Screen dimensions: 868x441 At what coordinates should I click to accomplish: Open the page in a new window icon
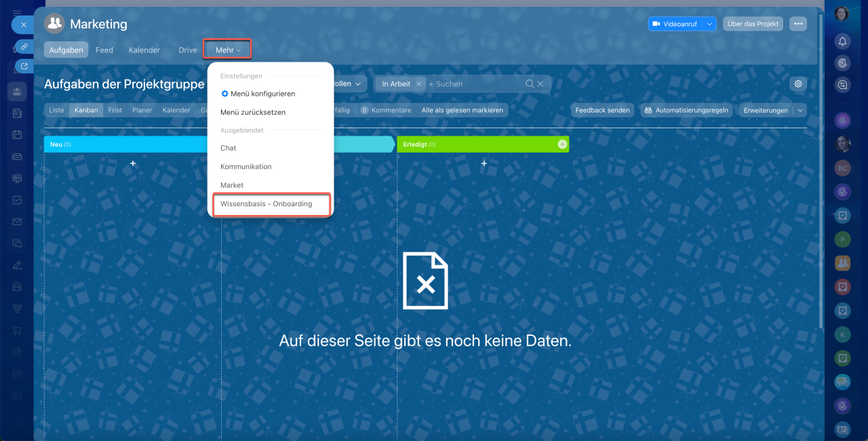coord(24,66)
